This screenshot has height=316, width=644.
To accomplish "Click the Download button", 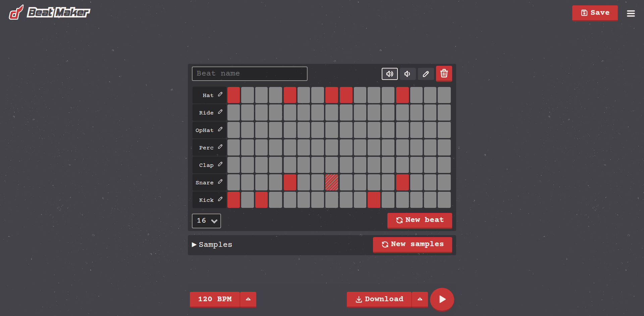I will coord(379,299).
